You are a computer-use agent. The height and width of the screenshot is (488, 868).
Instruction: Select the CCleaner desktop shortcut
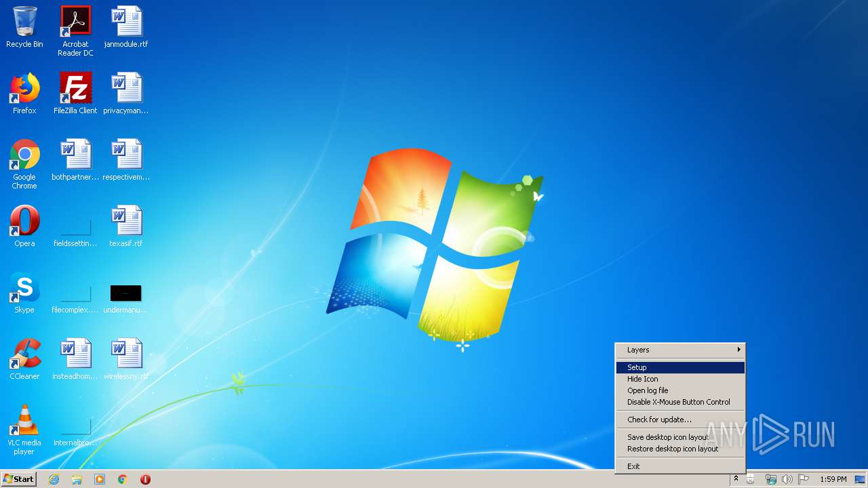24,359
